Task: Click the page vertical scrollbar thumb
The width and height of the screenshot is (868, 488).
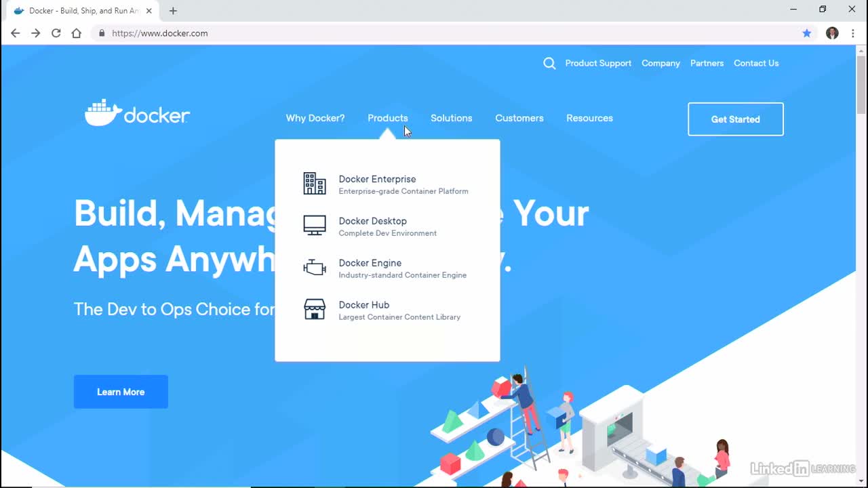Action: pos(862,85)
